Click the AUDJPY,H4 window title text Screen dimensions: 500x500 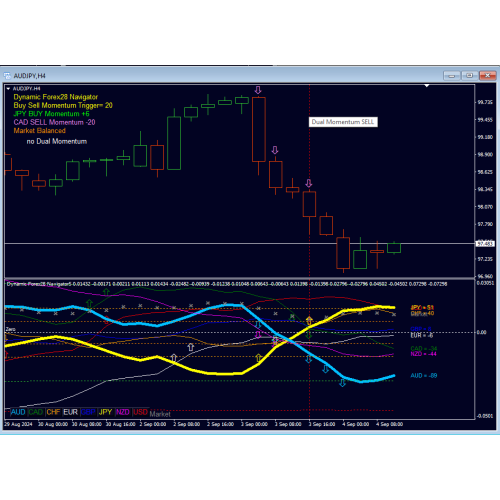[x=29, y=76]
